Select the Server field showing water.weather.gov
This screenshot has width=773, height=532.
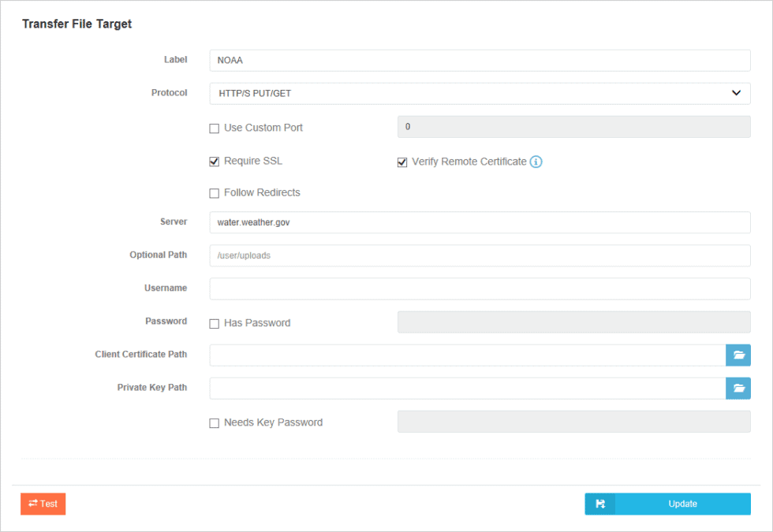pyautogui.click(x=480, y=222)
